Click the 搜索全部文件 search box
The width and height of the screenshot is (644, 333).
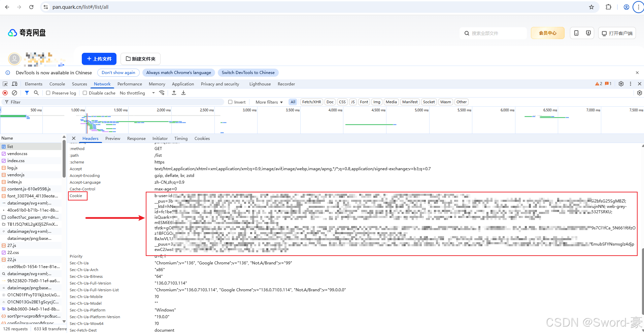tap(493, 33)
